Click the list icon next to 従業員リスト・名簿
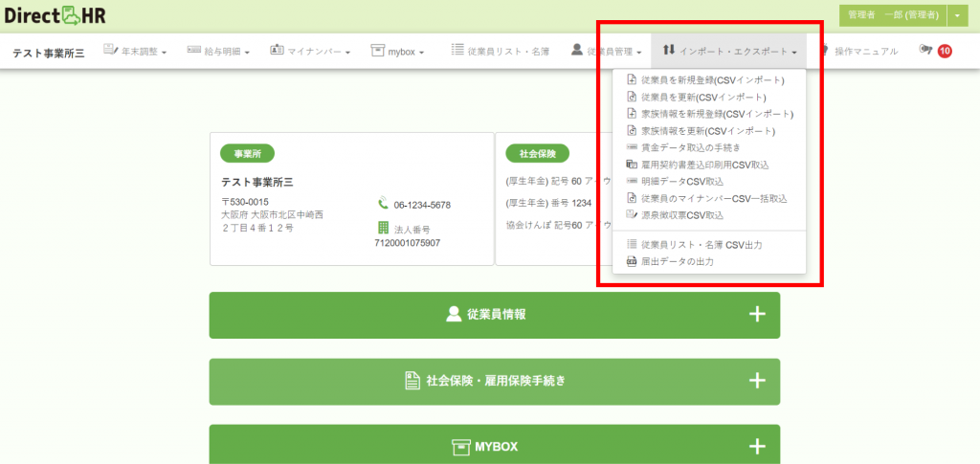Image resolution: width=980 pixels, height=464 pixels. pyautogui.click(x=457, y=50)
